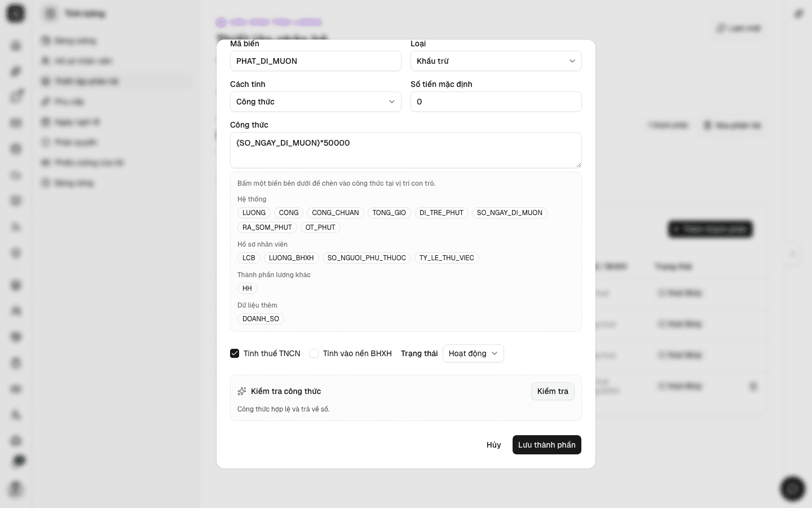This screenshot has height=508, width=812.
Task: Insert the LUONG variable chip
Action: click(x=254, y=213)
